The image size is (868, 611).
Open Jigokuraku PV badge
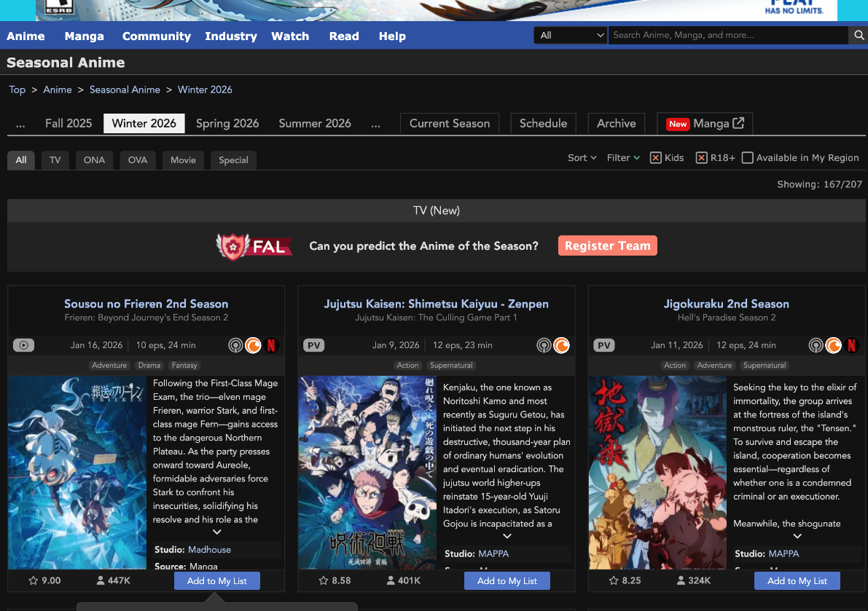click(x=604, y=346)
